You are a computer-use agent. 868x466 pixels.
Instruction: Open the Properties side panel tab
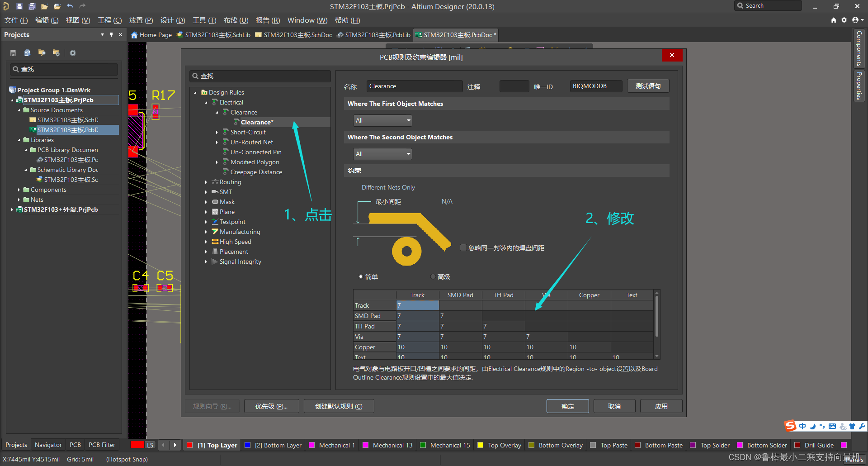859,86
